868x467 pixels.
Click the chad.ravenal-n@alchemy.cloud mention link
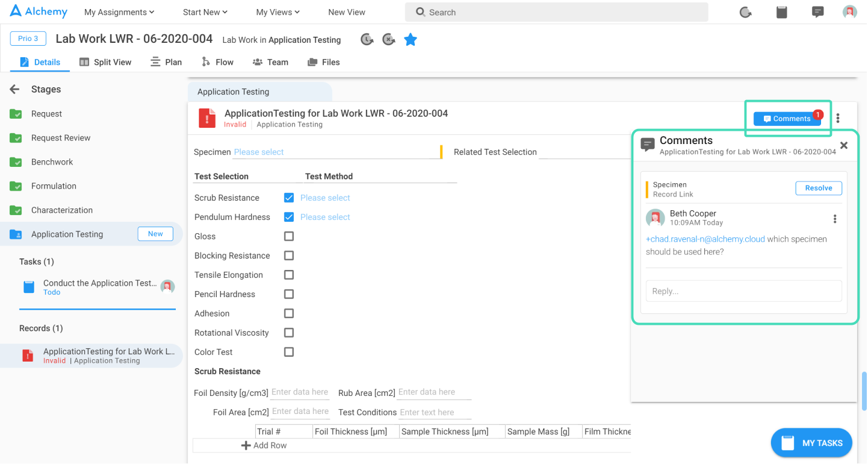pyautogui.click(x=705, y=239)
